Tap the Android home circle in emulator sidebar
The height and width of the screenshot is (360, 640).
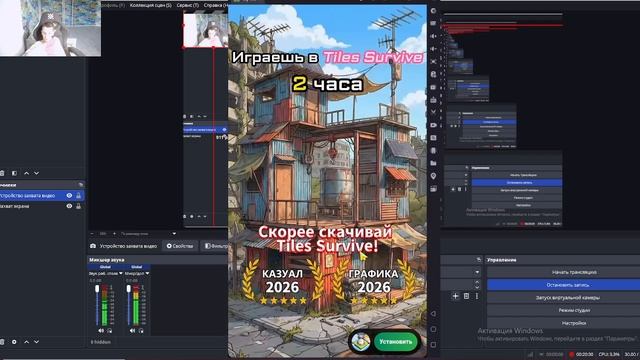(433, 329)
